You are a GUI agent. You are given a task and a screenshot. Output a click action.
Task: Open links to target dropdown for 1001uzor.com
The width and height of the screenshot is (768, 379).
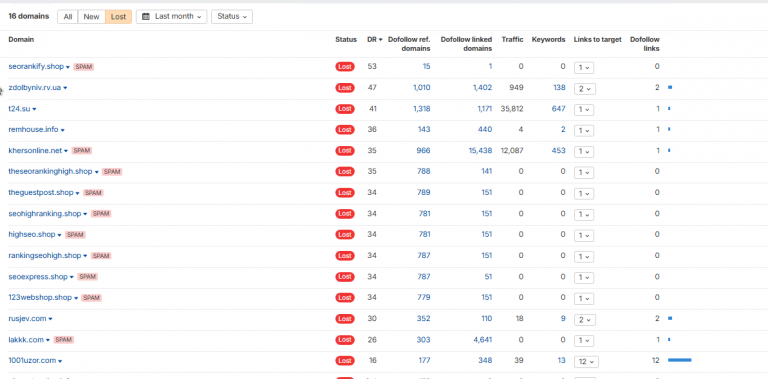tap(586, 362)
